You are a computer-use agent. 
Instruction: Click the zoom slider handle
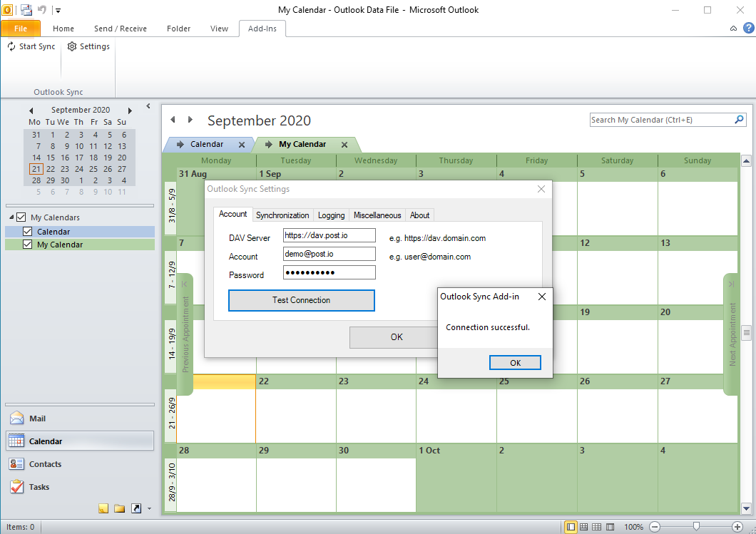click(x=696, y=527)
